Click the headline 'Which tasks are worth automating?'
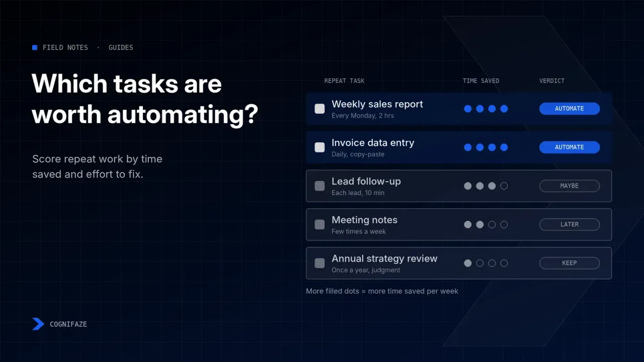The height and width of the screenshot is (362, 644). point(145,99)
